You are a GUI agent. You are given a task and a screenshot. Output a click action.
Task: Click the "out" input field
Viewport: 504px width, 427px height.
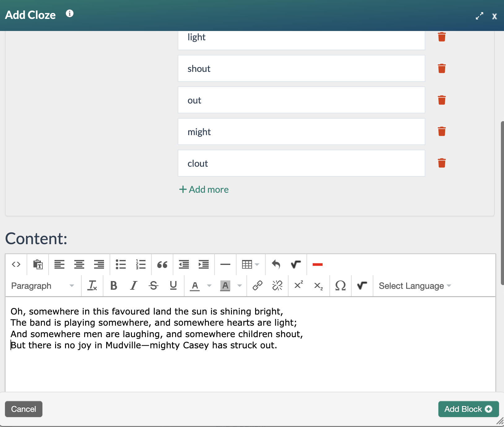tap(302, 100)
